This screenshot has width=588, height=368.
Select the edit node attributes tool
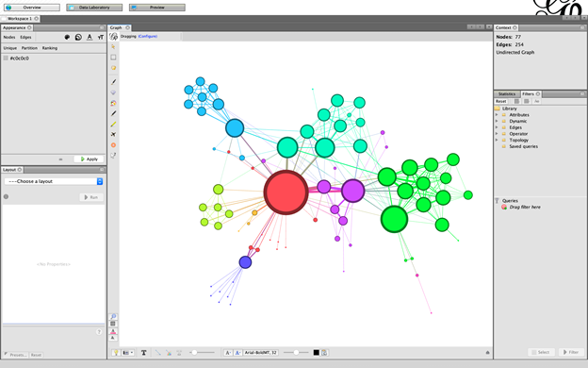pyautogui.click(x=113, y=156)
